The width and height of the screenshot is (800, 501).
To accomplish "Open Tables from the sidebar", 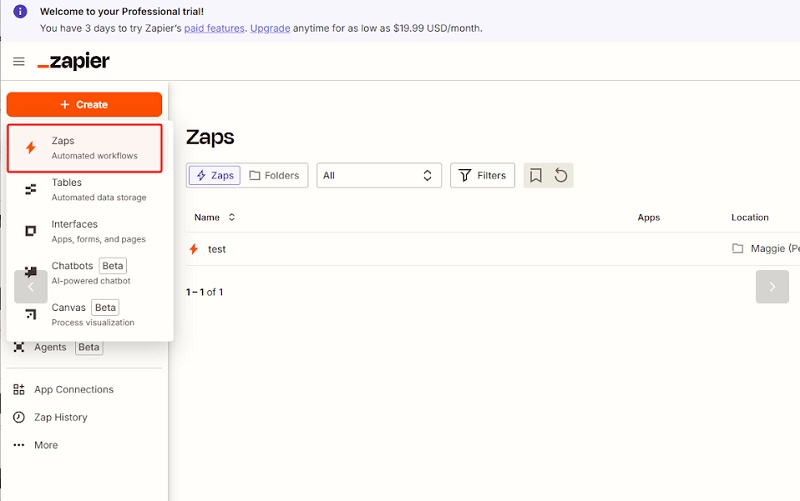I will pyautogui.click(x=66, y=189).
